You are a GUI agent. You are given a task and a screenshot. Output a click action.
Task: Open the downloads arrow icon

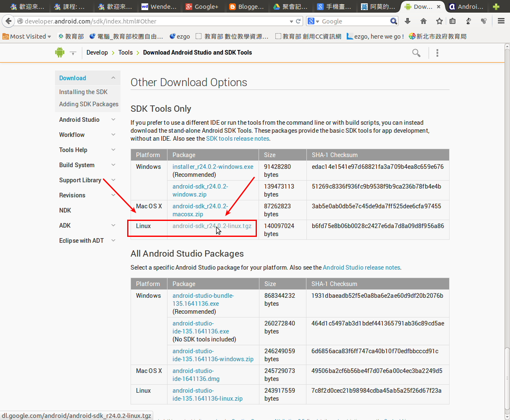(408, 21)
